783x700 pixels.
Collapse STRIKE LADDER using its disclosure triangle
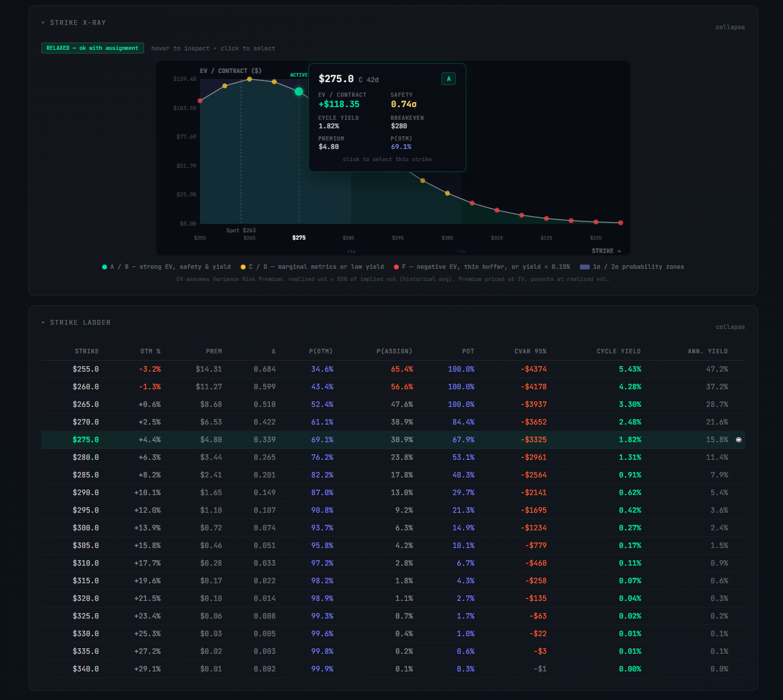pos(43,322)
